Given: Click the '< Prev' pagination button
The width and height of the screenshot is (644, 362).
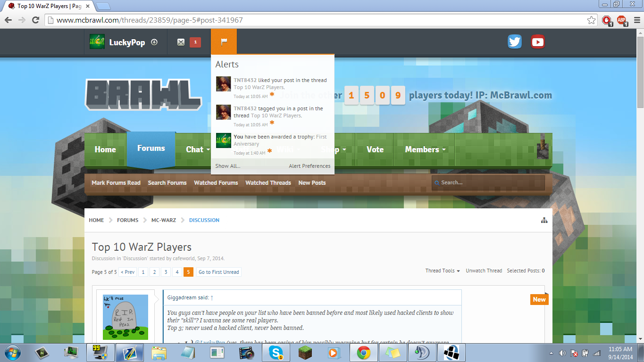Looking at the screenshot, I should (127, 272).
